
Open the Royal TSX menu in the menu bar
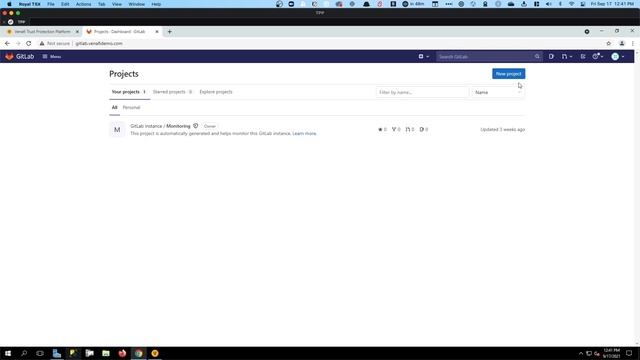click(x=29, y=4)
